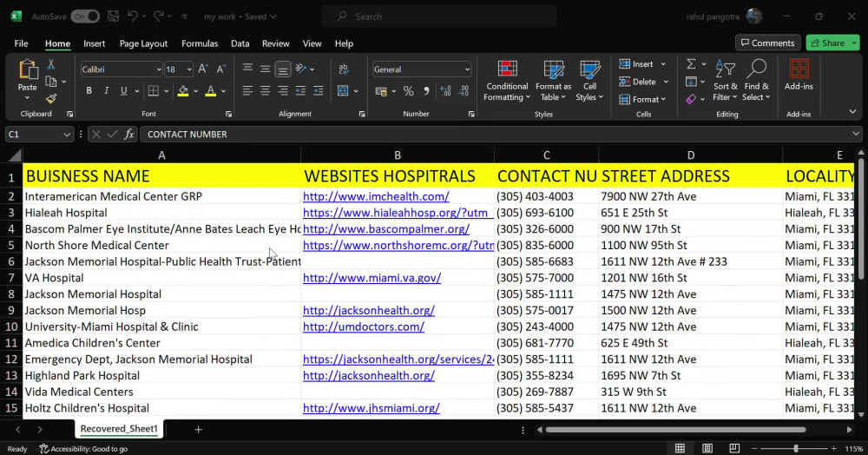
Task: Apply red Font Color
Action: 210,91
